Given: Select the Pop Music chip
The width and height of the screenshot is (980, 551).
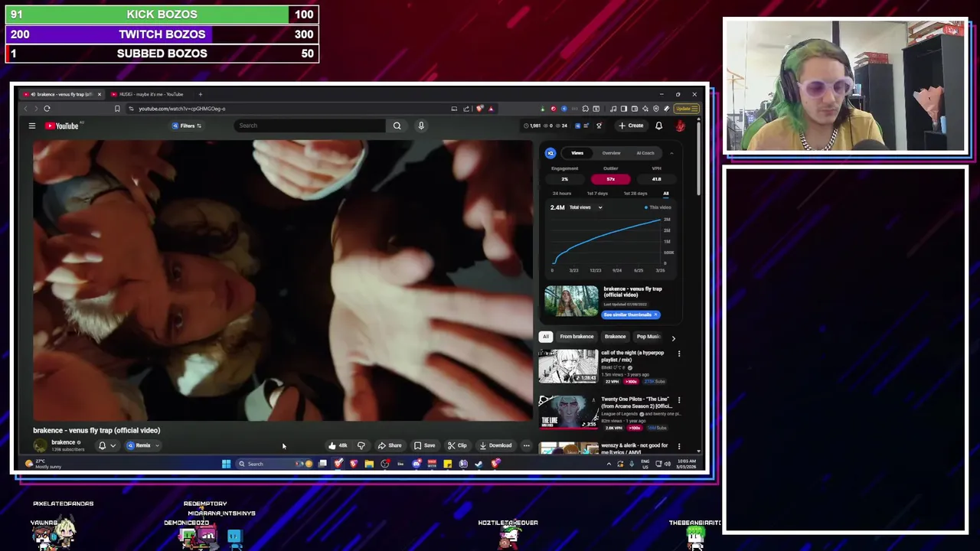Looking at the screenshot, I should pos(648,337).
